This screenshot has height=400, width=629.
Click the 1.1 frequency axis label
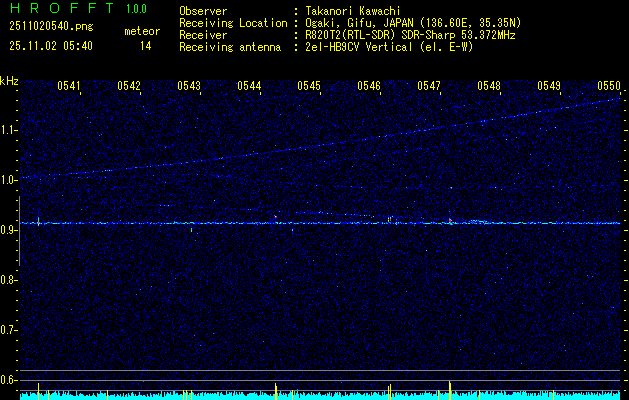(x=9, y=130)
